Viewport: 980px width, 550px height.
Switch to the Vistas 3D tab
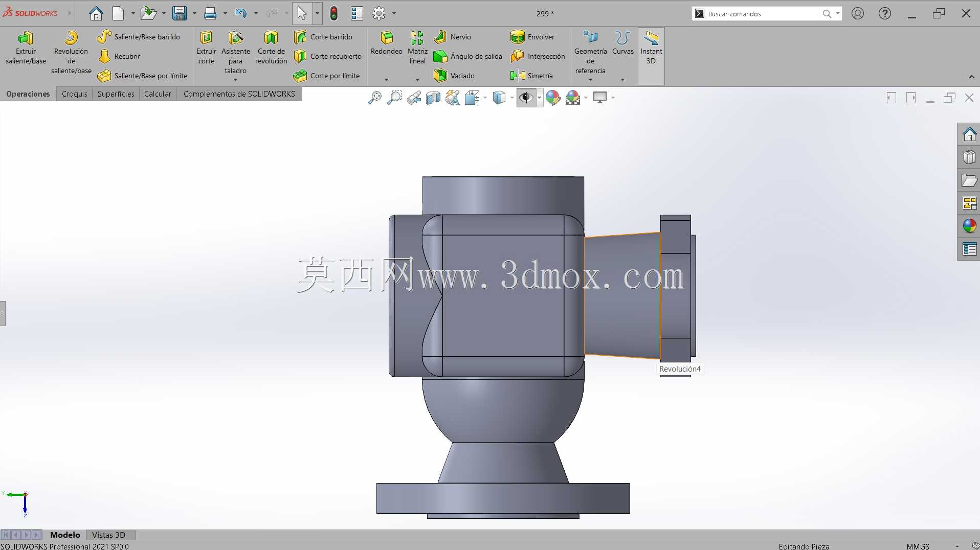109,535
